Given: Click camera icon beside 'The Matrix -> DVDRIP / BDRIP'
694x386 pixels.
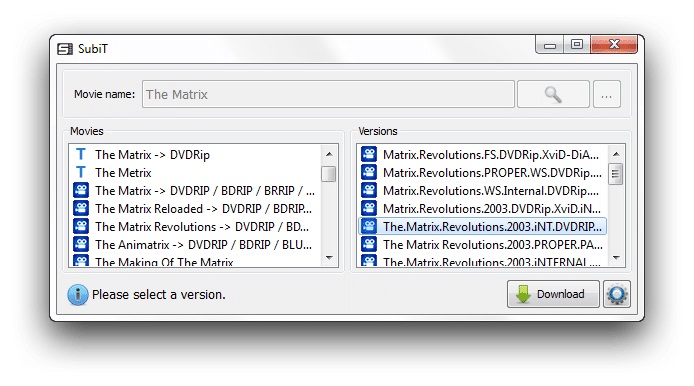Looking at the screenshot, I should click(x=81, y=190).
